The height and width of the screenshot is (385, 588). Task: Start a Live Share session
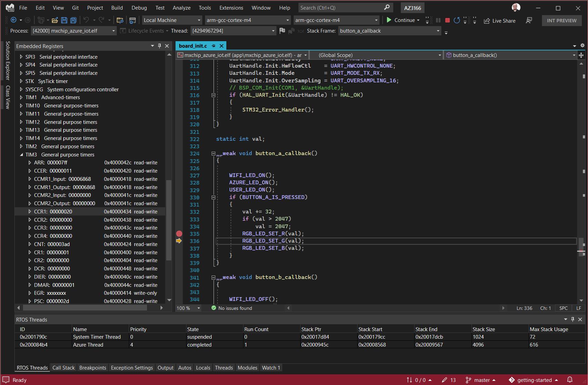(x=500, y=21)
